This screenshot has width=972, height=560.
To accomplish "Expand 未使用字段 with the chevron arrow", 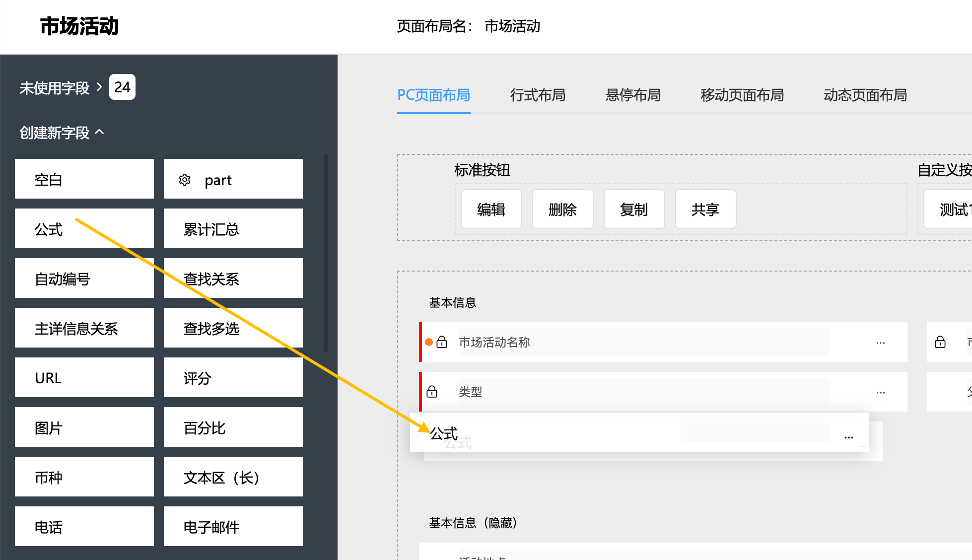I will coord(99,87).
